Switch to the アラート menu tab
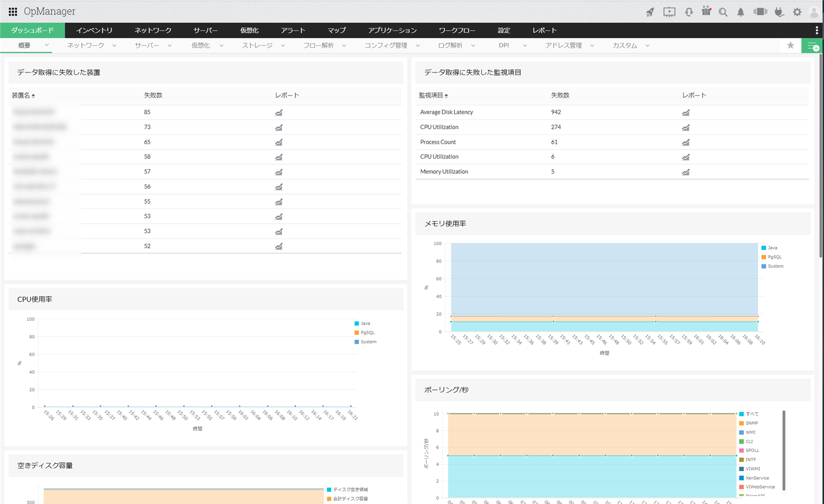This screenshot has width=824, height=504. (x=293, y=30)
